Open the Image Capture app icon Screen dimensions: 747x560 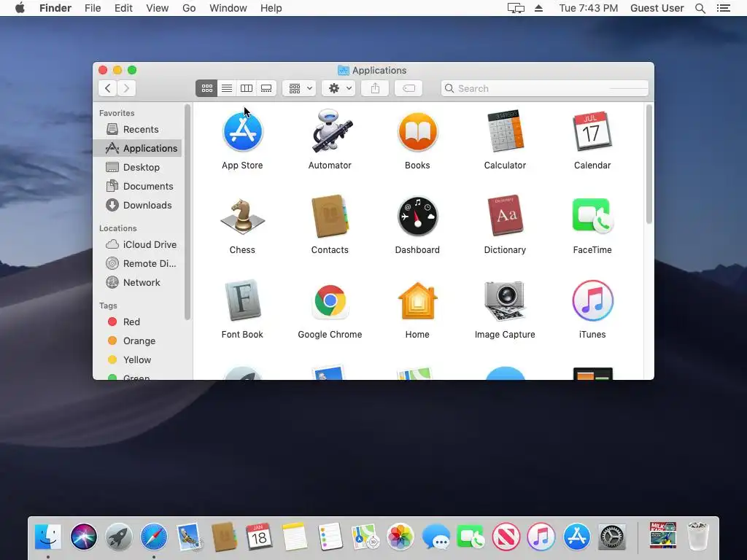[505, 301]
